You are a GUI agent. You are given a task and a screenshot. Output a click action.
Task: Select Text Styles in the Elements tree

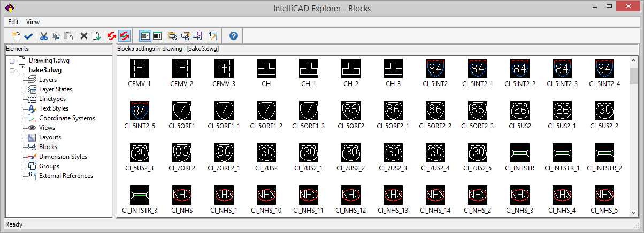pyautogui.click(x=53, y=108)
